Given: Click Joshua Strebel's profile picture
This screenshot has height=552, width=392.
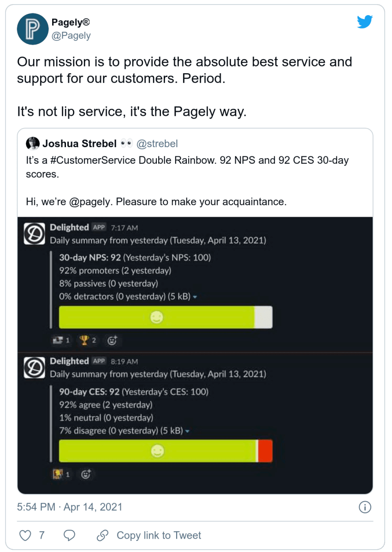Looking at the screenshot, I should pyautogui.click(x=32, y=143).
